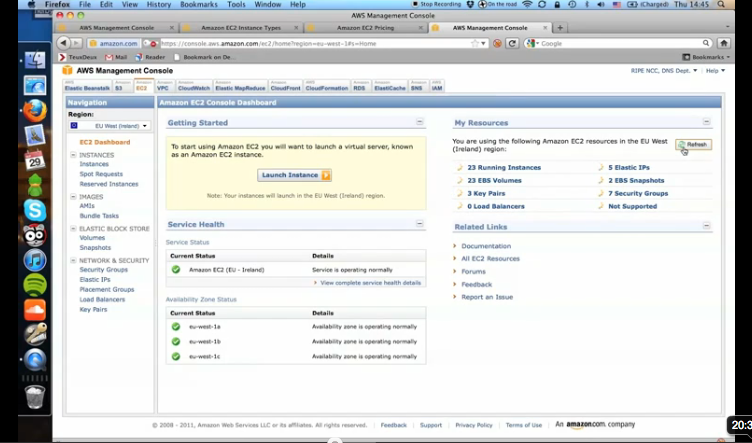752x443 pixels.
Task: Click the browser back arrow
Action: (x=63, y=43)
